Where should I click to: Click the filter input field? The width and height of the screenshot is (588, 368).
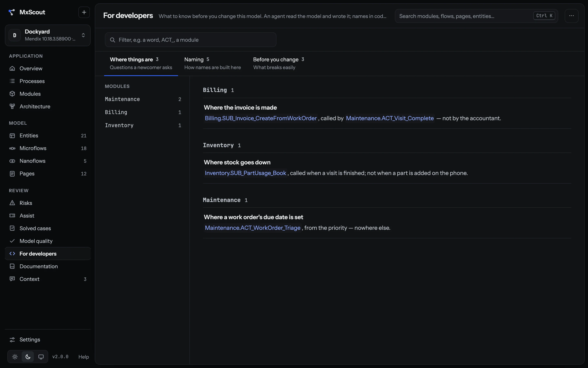pyautogui.click(x=190, y=40)
